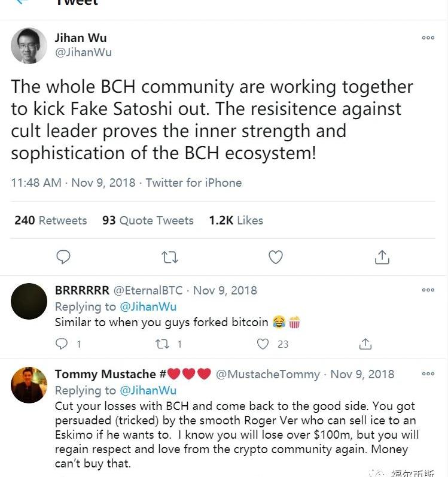The height and width of the screenshot is (477, 448).
Task: Expand more options on Tommy Mustache reply
Action: tap(428, 374)
